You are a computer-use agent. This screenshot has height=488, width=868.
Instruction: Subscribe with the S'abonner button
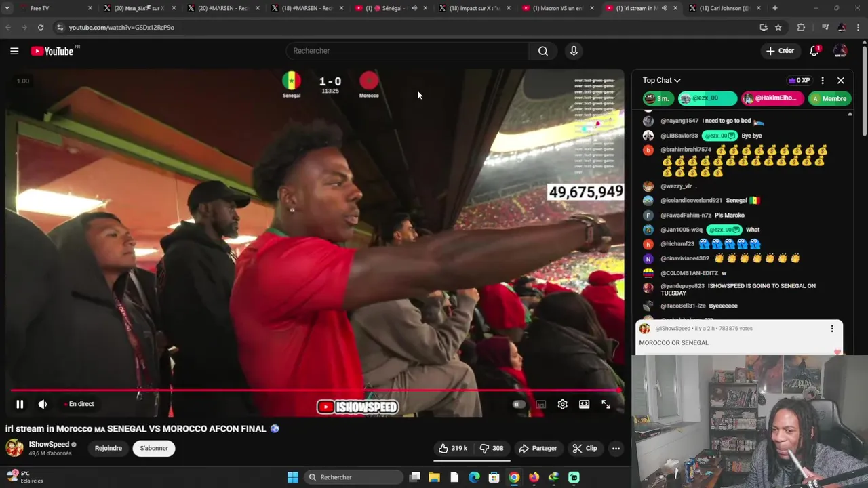click(154, 448)
